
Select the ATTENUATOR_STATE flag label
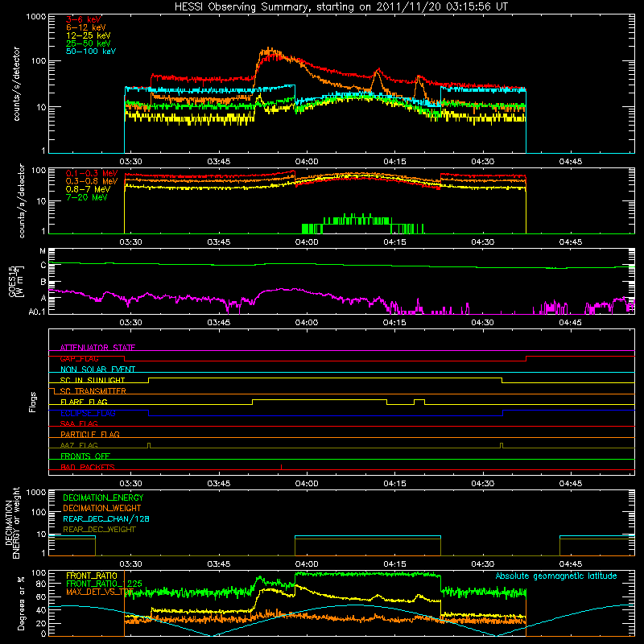point(97,348)
